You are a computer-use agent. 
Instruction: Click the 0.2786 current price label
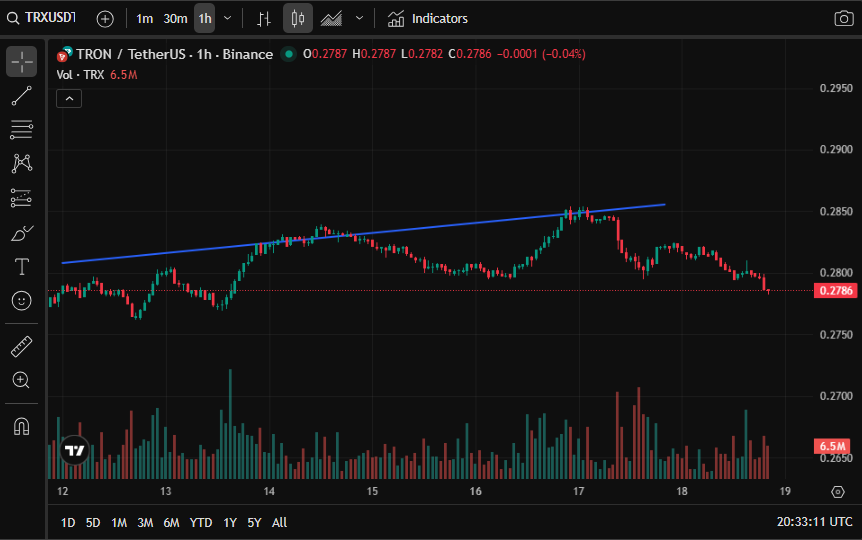click(835, 290)
